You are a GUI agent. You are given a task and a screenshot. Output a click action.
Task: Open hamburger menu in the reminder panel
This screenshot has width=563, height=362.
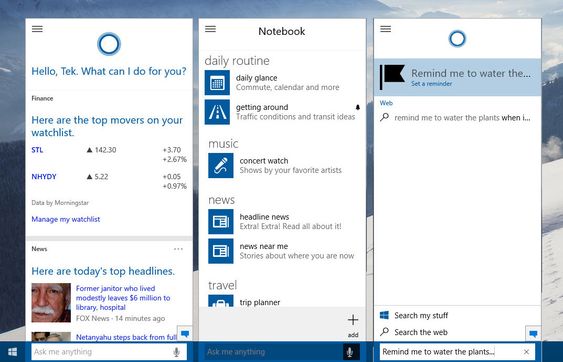point(385,29)
